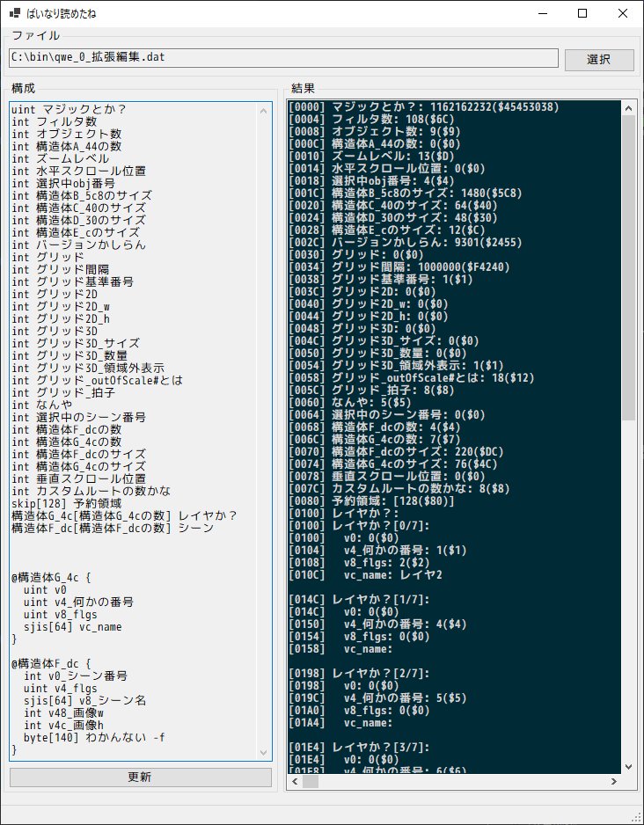Viewport: 644px width, 825px height.
Task: Click line 'int v48_画像w' in 構成
Action: pyautogui.click(x=63, y=713)
